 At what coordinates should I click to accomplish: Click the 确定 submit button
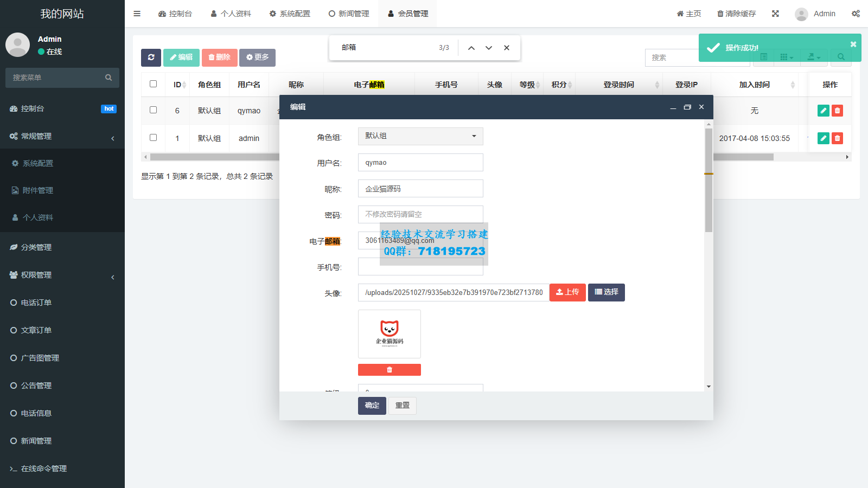(372, 406)
